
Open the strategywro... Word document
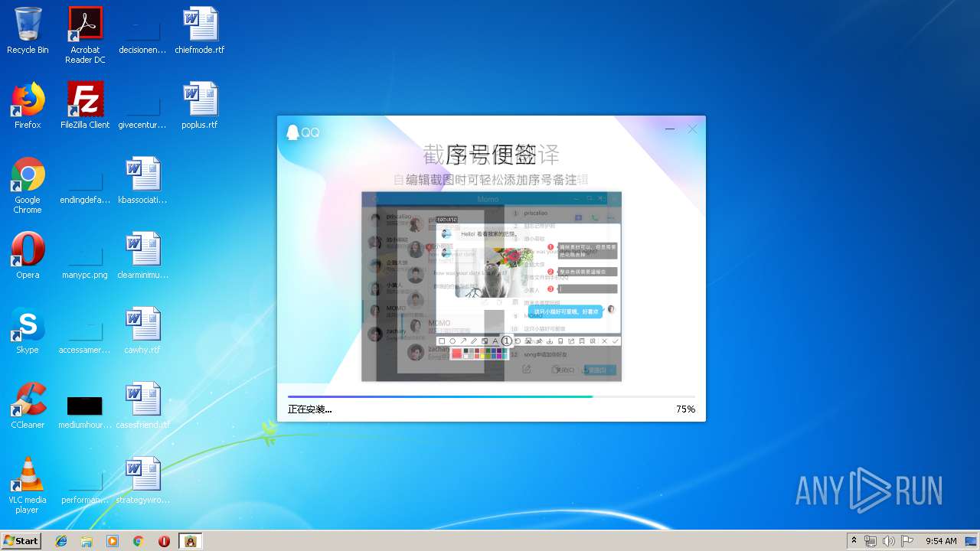click(142, 481)
